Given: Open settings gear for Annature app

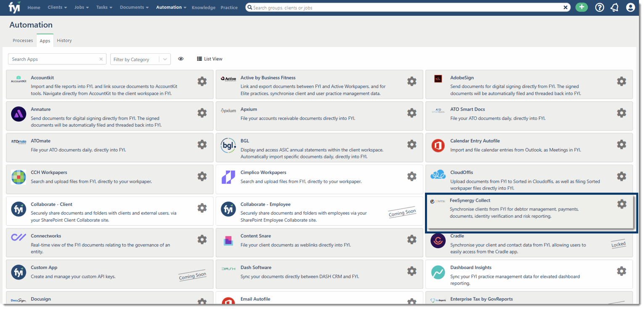Looking at the screenshot, I should [x=202, y=113].
